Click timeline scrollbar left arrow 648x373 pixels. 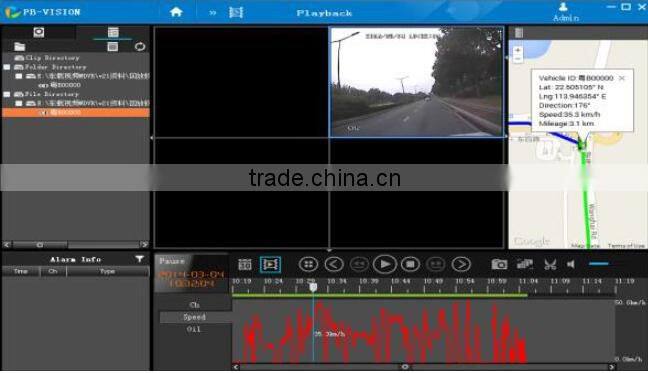(236, 367)
